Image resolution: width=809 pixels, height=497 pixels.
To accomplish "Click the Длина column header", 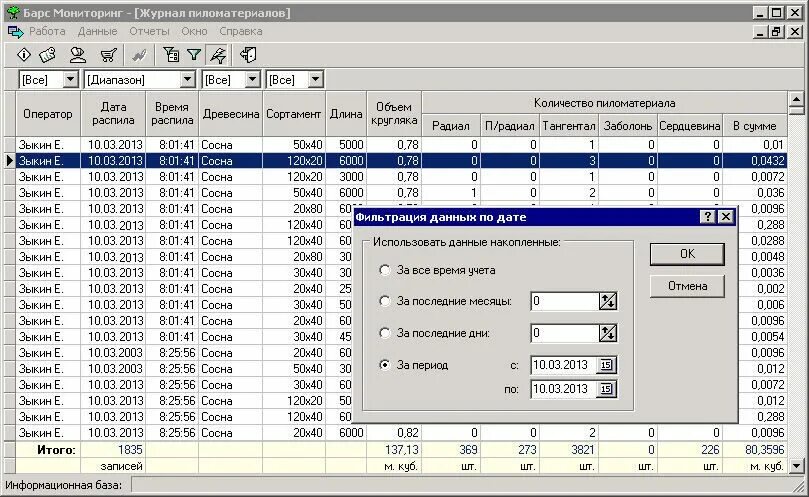I will tap(346, 114).
